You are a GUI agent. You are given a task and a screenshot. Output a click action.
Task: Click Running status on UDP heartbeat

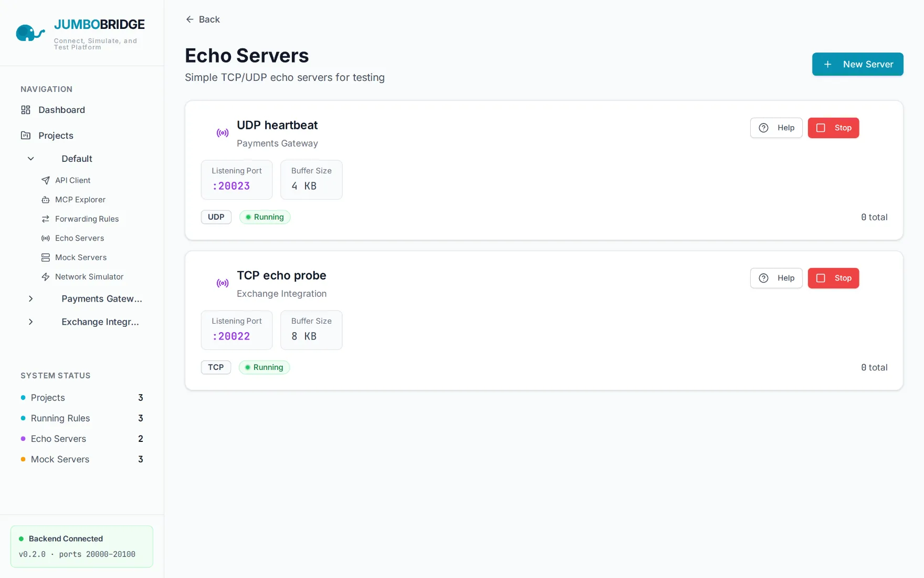[265, 217]
